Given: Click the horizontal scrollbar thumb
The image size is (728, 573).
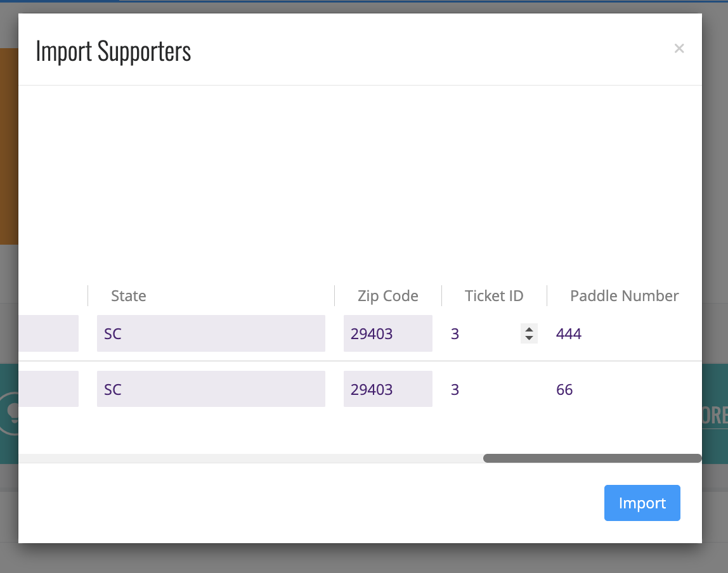Looking at the screenshot, I should [592, 458].
